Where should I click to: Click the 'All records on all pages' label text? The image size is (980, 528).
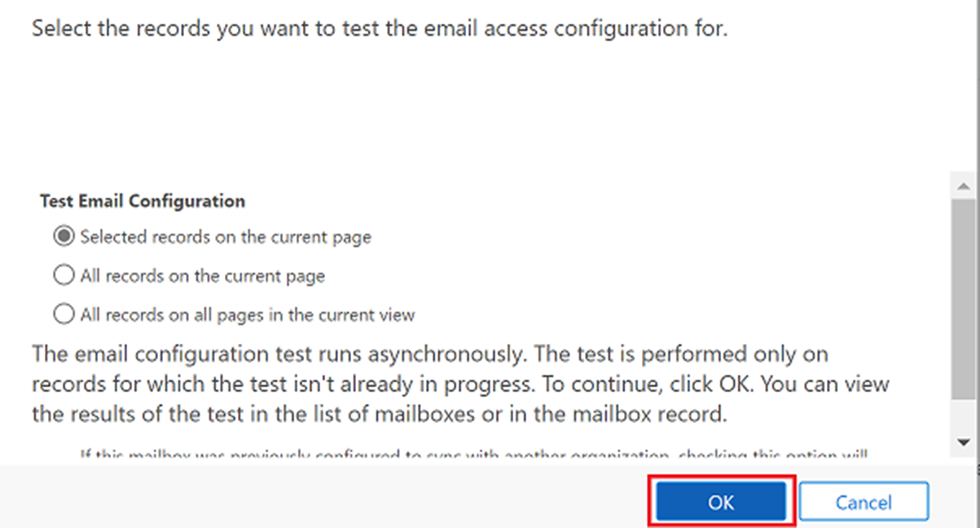[248, 314]
